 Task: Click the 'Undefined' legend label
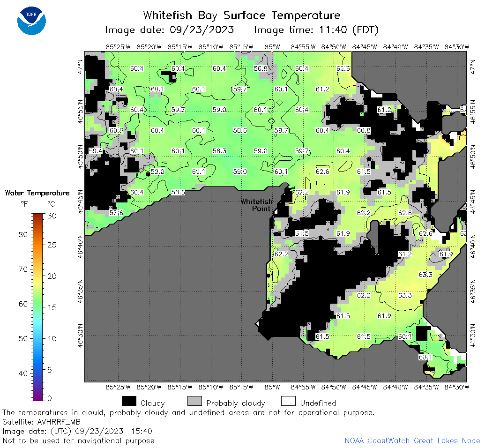click(318, 403)
